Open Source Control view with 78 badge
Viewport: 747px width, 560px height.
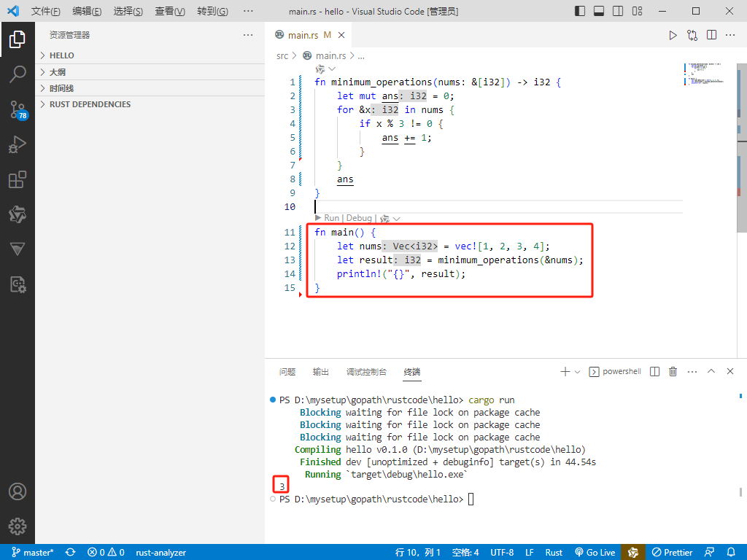click(x=18, y=109)
